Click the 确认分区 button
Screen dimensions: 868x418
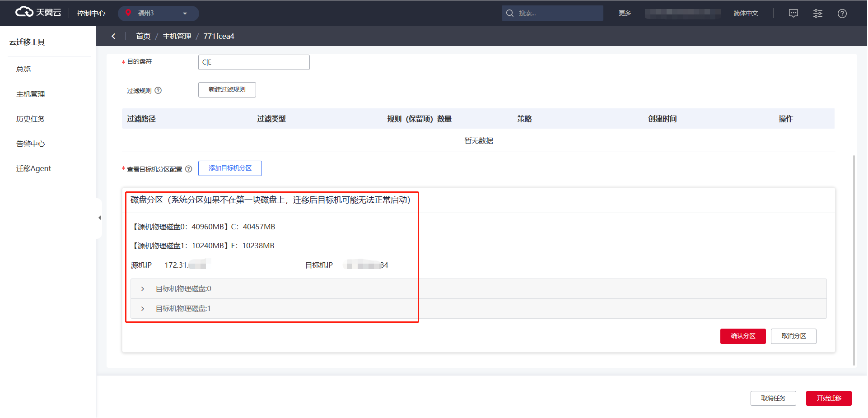click(x=742, y=336)
